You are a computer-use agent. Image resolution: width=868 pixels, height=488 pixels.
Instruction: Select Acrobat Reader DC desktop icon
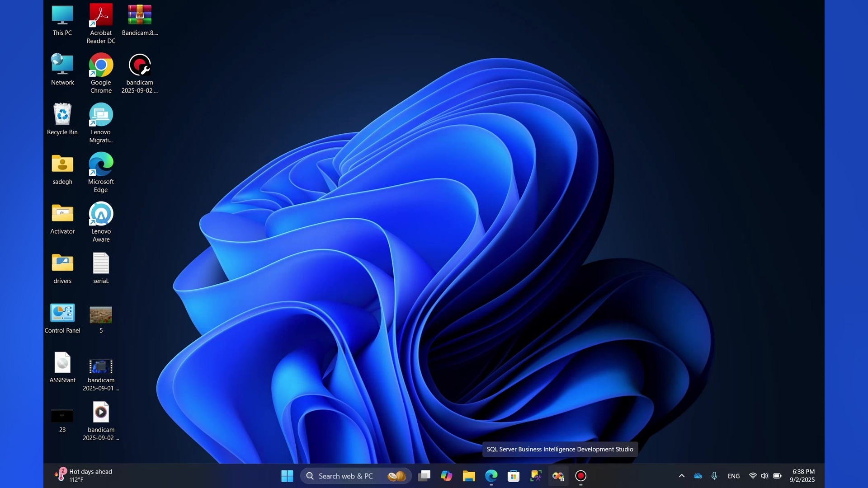pyautogui.click(x=101, y=16)
